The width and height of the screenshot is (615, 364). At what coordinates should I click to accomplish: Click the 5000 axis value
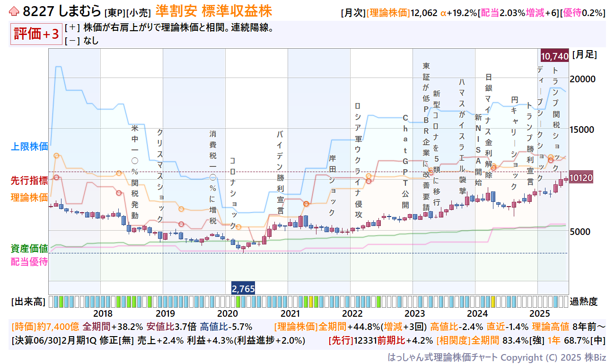pos(581,232)
